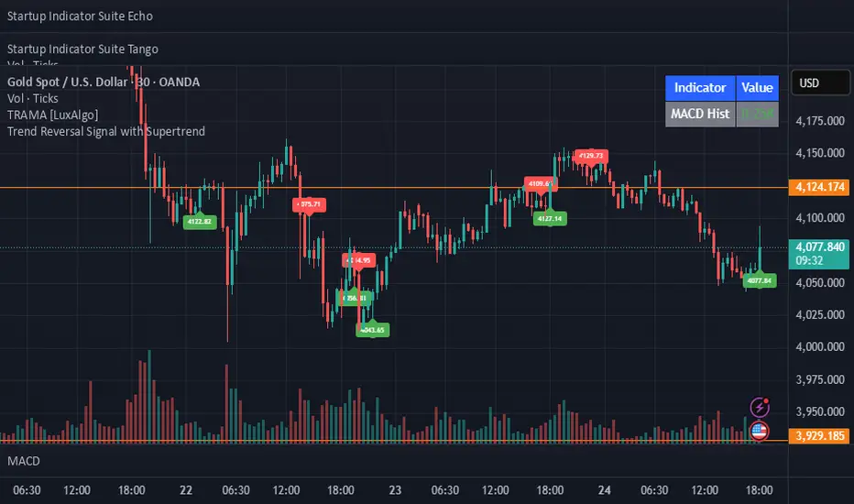854x504 pixels.
Task: Click the MACD Hist table cell
Action: [x=700, y=114]
